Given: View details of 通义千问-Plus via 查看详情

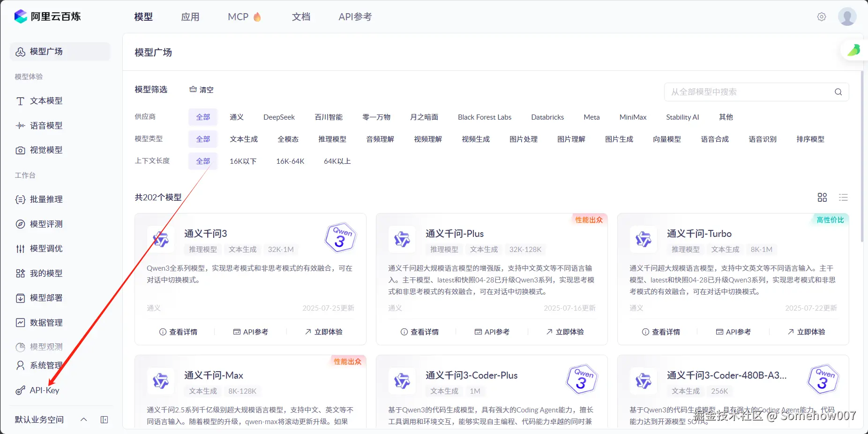Looking at the screenshot, I should 419,332.
